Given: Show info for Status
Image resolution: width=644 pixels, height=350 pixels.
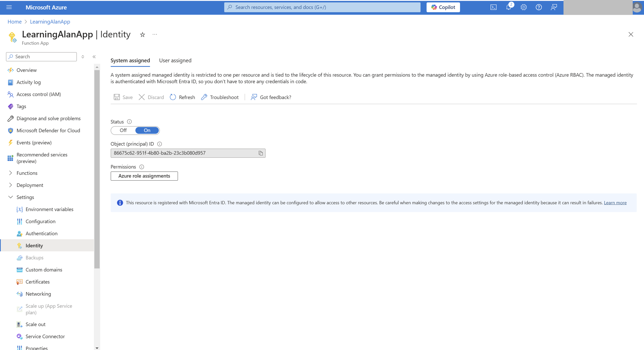Looking at the screenshot, I should point(129,122).
